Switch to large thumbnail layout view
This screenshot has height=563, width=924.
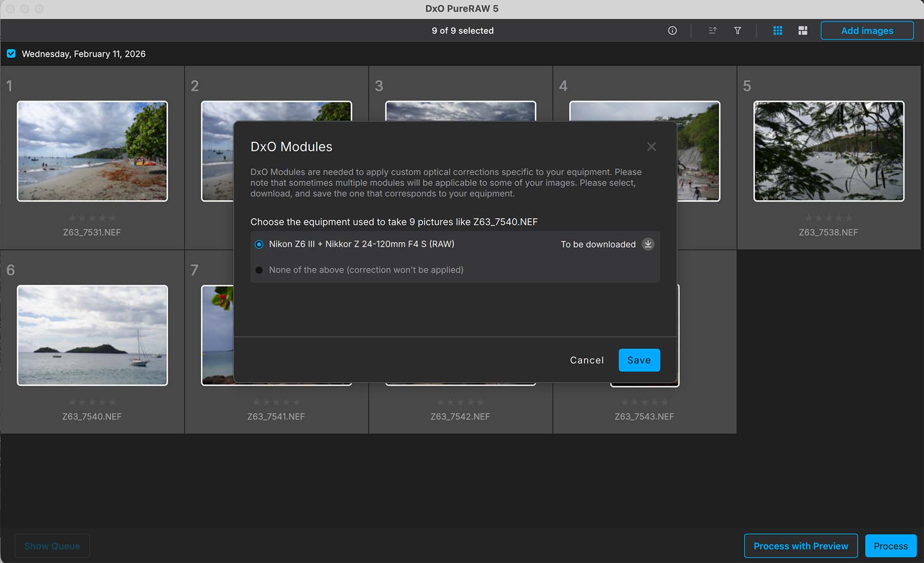[x=803, y=31]
